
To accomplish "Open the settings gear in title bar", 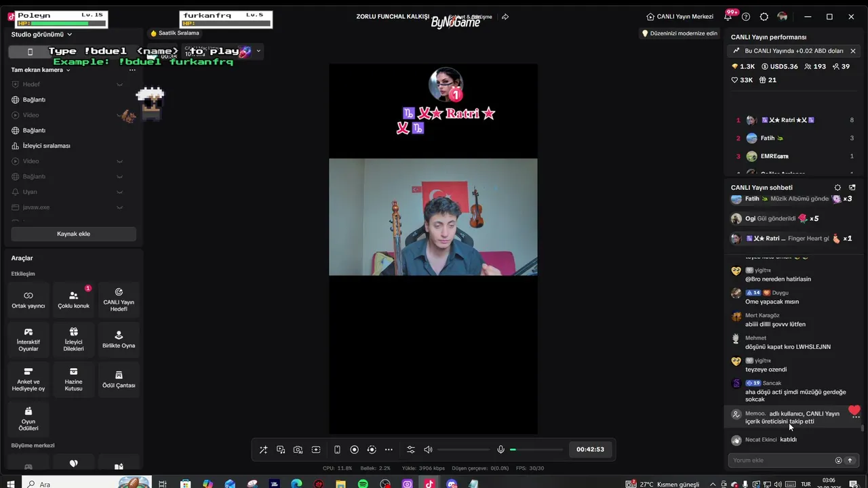I will tap(764, 17).
